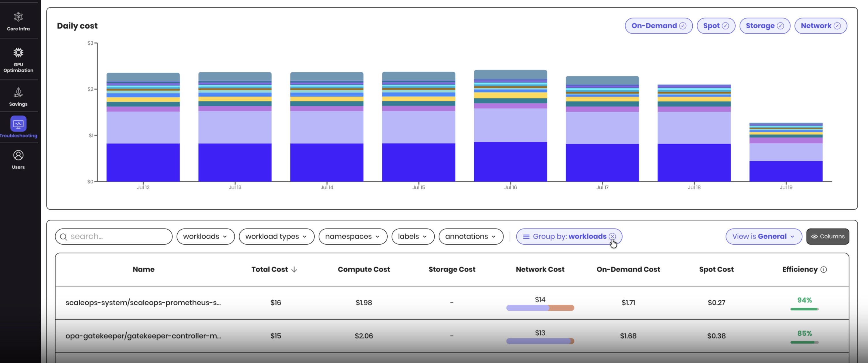This screenshot has height=363, width=868.
Task: Click the search magnifier icon
Action: pos(63,237)
